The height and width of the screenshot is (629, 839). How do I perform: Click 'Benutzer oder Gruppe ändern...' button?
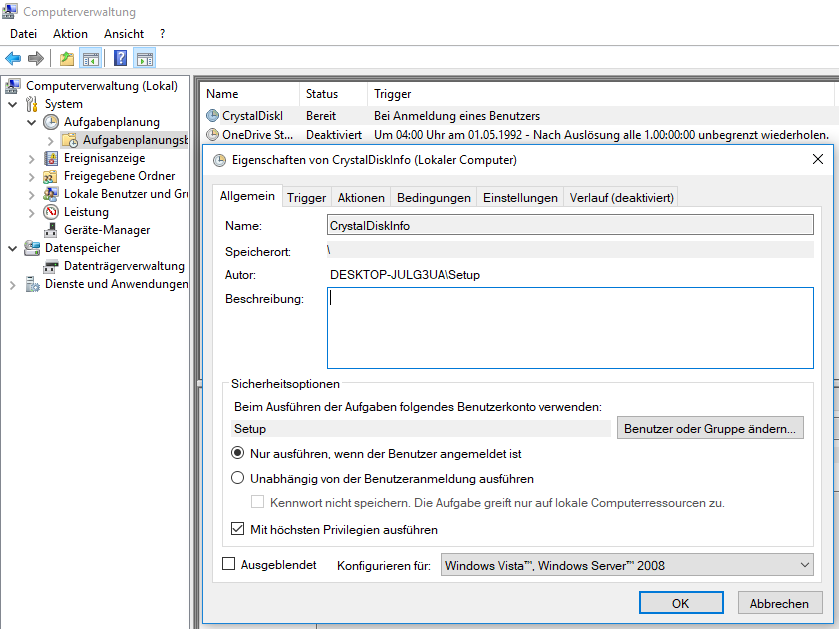(710, 428)
